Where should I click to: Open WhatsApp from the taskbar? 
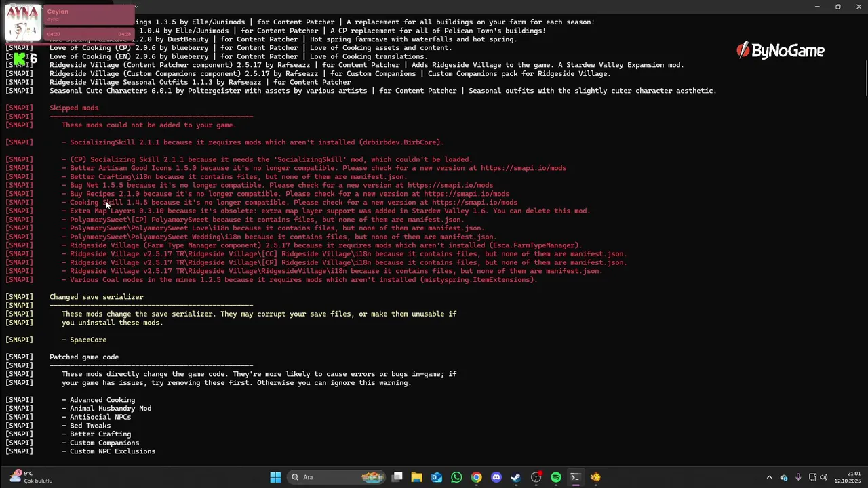pyautogui.click(x=456, y=477)
